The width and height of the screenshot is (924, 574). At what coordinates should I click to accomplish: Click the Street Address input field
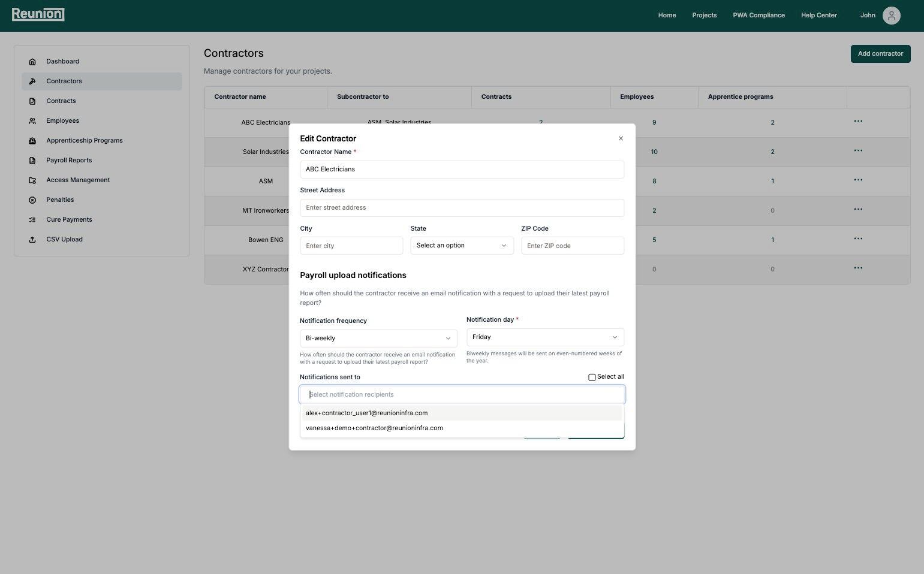pos(462,208)
